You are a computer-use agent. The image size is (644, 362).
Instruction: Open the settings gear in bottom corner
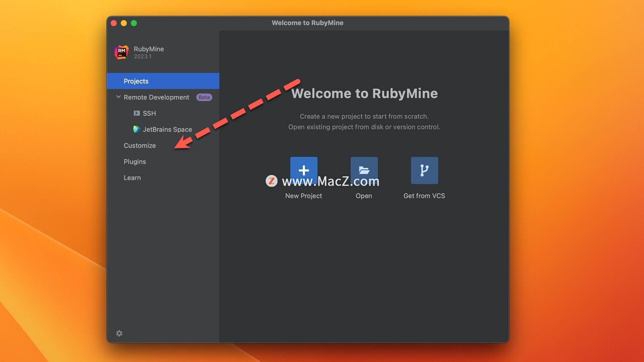[x=119, y=333]
